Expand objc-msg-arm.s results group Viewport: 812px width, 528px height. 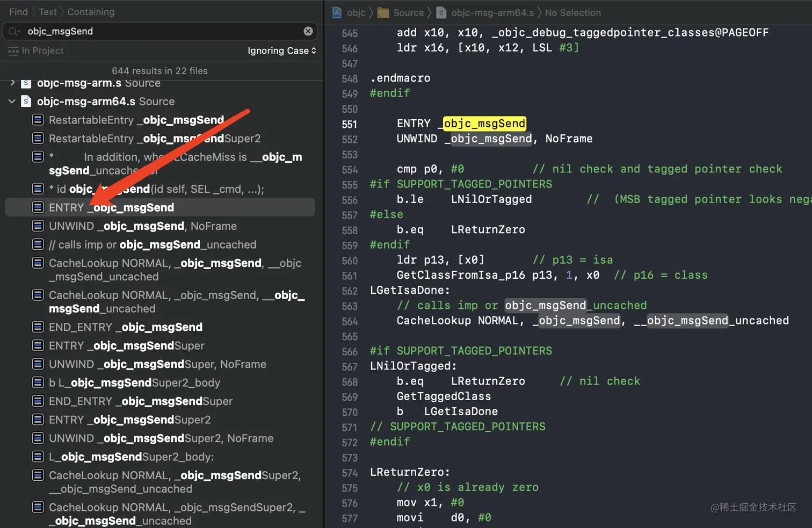point(12,83)
